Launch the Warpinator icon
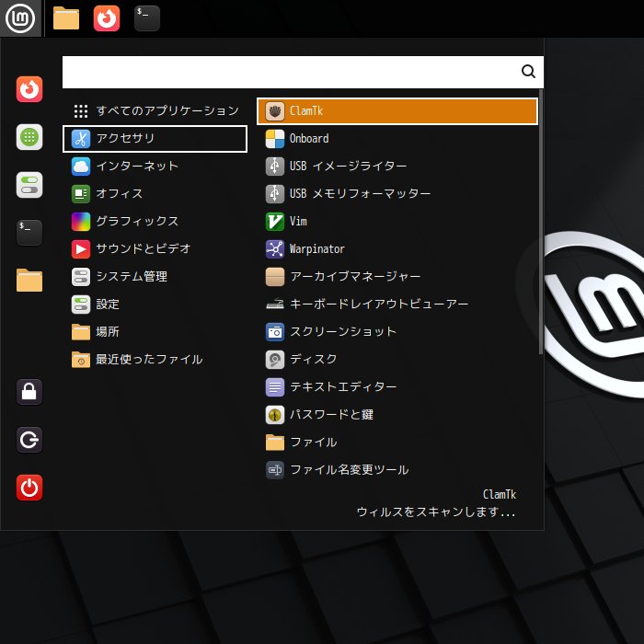This screenshot has height=644, width=644. pyautogui.click(x=275, y=249)
